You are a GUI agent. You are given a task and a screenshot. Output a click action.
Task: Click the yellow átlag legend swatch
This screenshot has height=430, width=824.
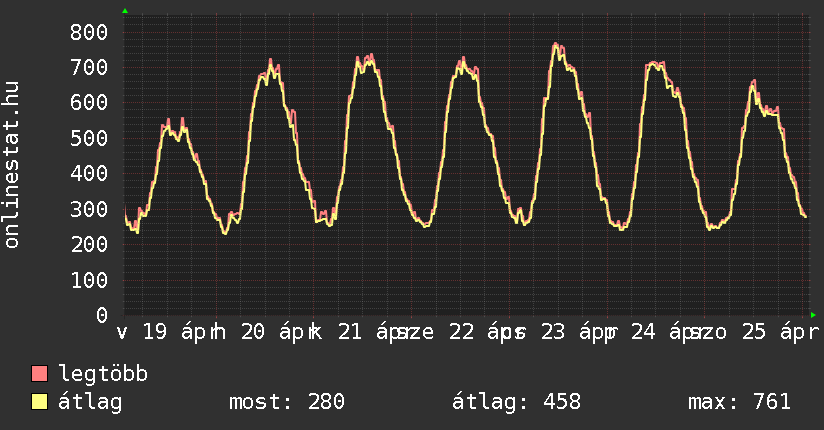tap(40, 402)
